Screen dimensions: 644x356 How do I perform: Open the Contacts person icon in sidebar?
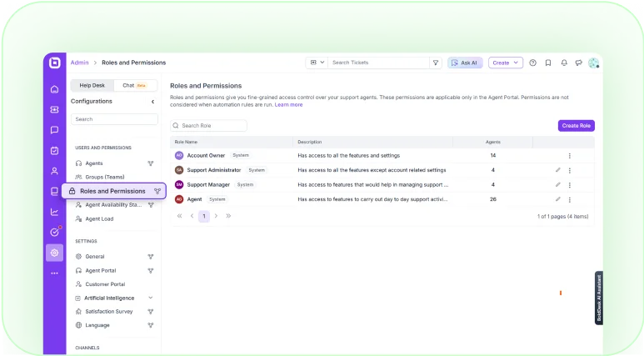click(x=55, y=171)
